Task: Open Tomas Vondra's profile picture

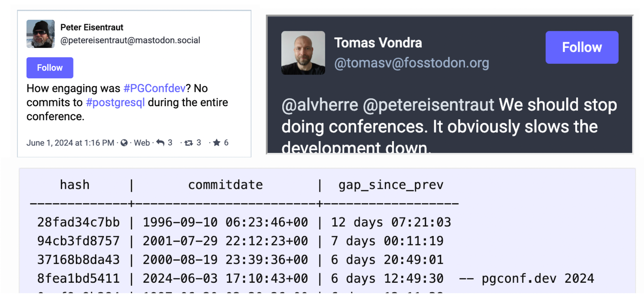Action: pos(303,53)
